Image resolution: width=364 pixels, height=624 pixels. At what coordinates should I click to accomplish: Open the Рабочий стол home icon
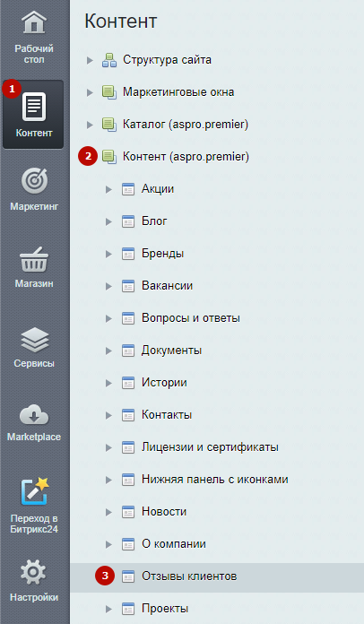[x=34, y=22]
